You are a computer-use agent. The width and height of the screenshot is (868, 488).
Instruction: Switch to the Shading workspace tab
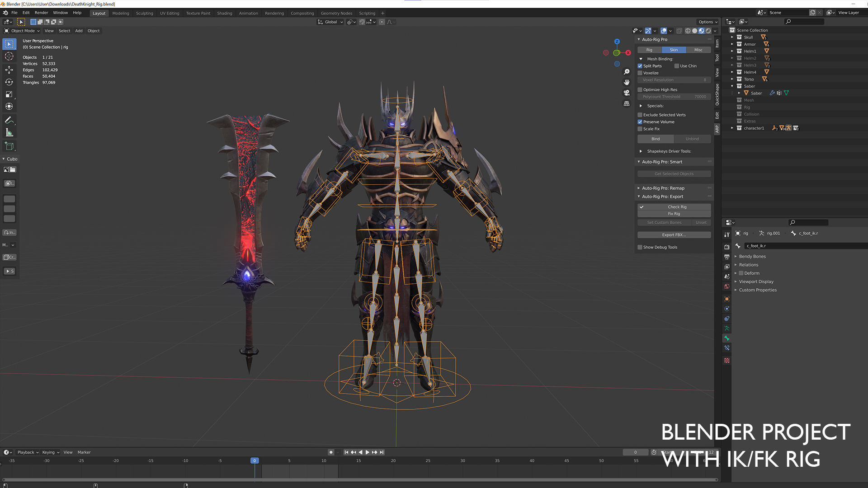click(x=225, y=13)
